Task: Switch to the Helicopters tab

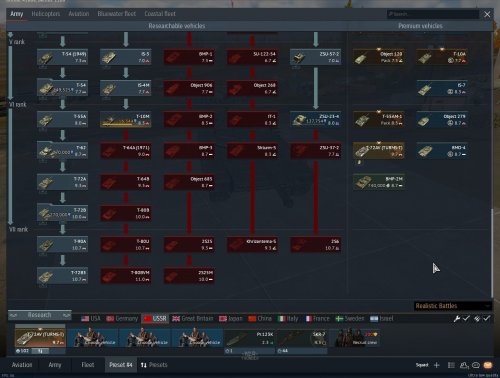Action: pos(46,14)
